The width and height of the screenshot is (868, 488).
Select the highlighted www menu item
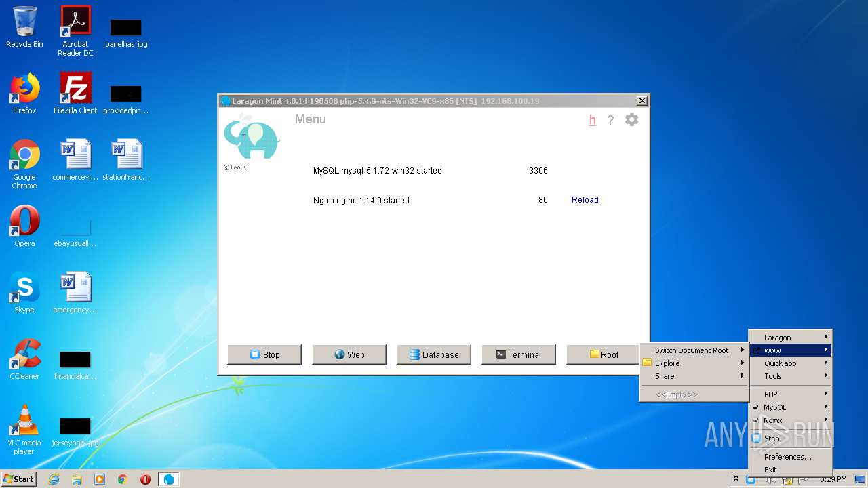[790, 350]
